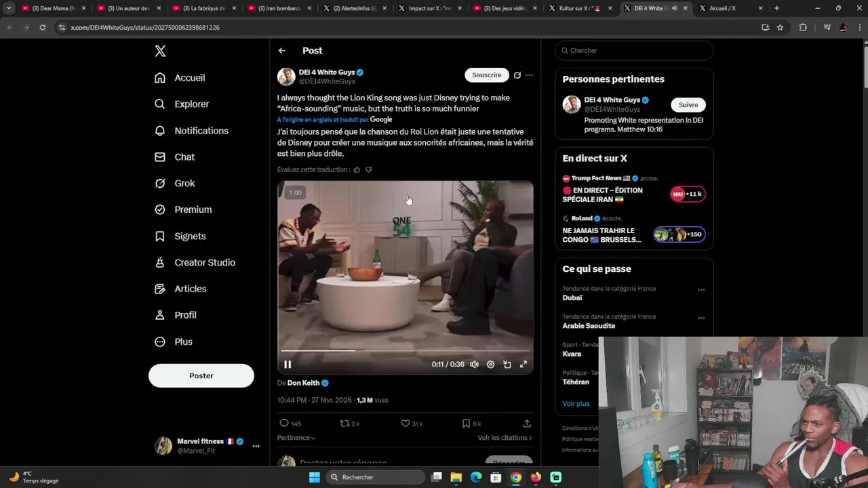Reload the page
This screenshot has width=868, height=488.
[x=42, y=27]
